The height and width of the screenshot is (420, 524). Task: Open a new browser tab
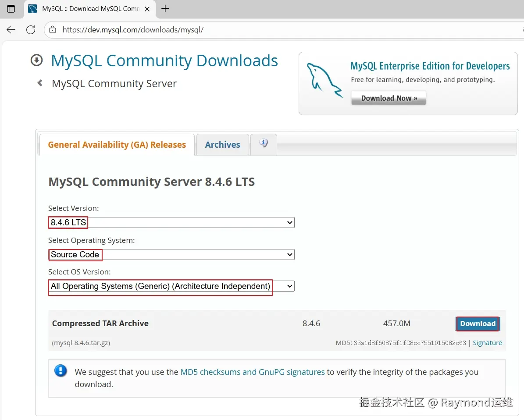tap(165, 9)
